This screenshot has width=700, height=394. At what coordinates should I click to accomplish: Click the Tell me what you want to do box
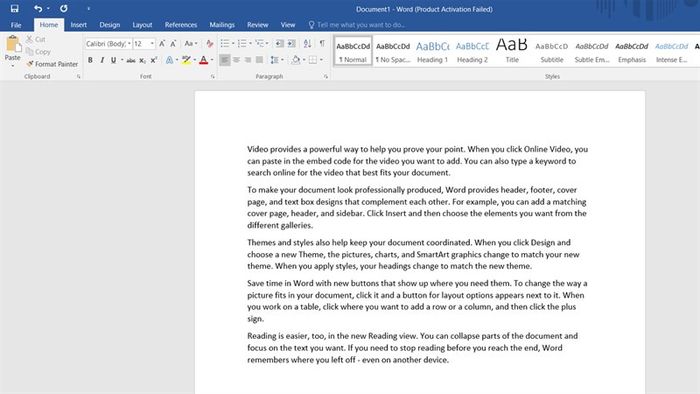(x=357, y=25)
